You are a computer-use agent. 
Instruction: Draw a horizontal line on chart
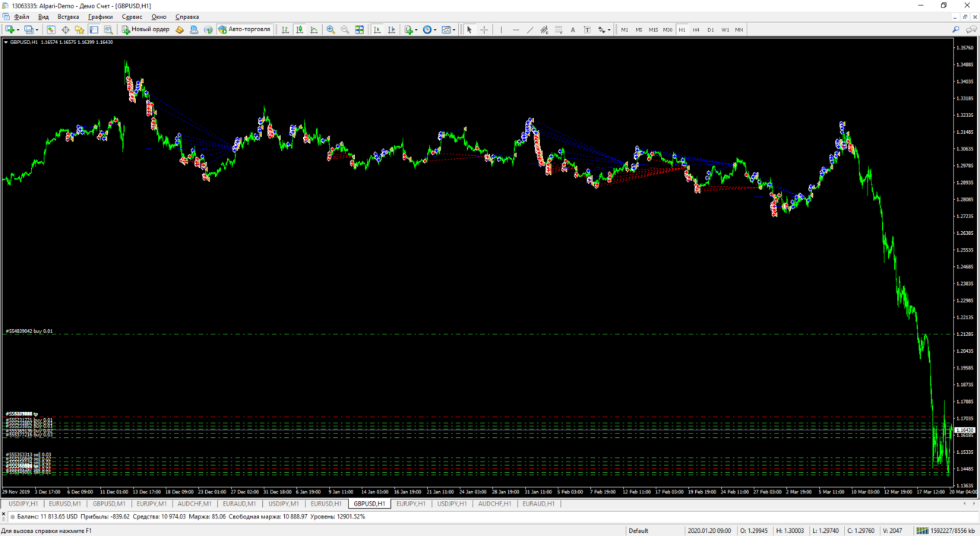coord(516,30)
